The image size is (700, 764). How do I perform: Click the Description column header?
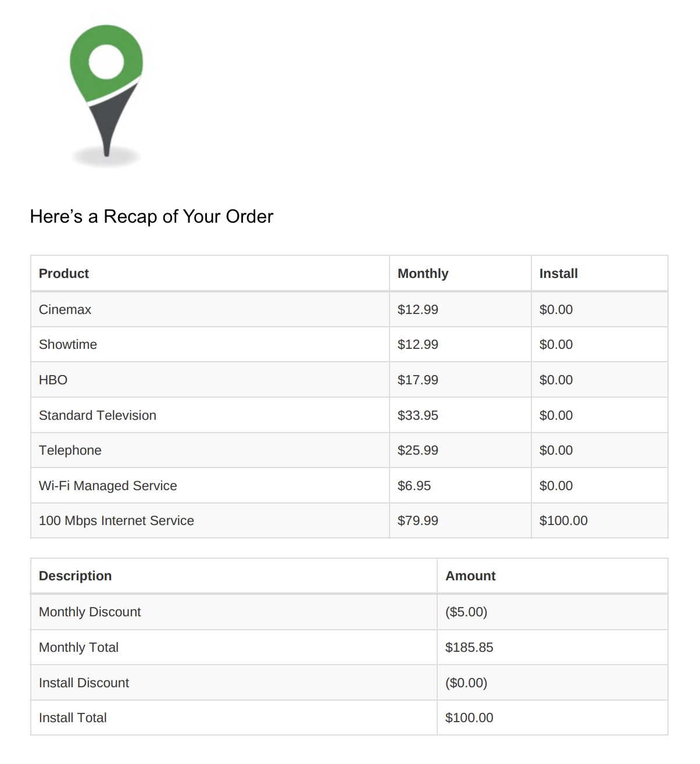click(x=76, y=576)
